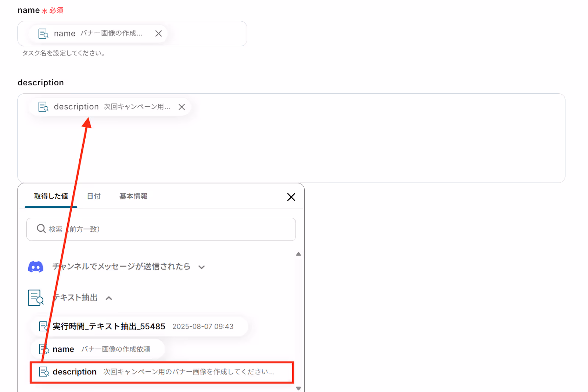Image resolution: width=588 pixels, height=392 pixels.
Task: Click the チャンネルでメッセージが送信されたら heading
Action: point(121,267)
